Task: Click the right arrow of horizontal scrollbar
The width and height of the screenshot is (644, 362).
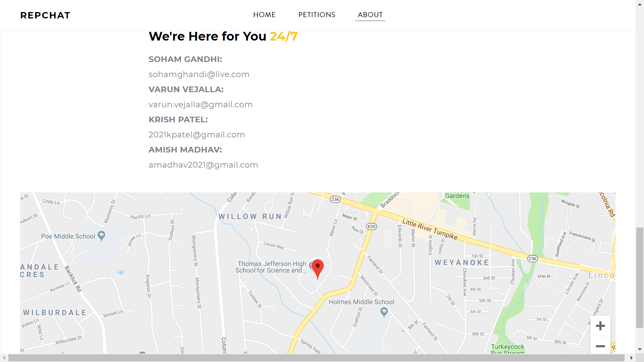Action: [631, 358]
